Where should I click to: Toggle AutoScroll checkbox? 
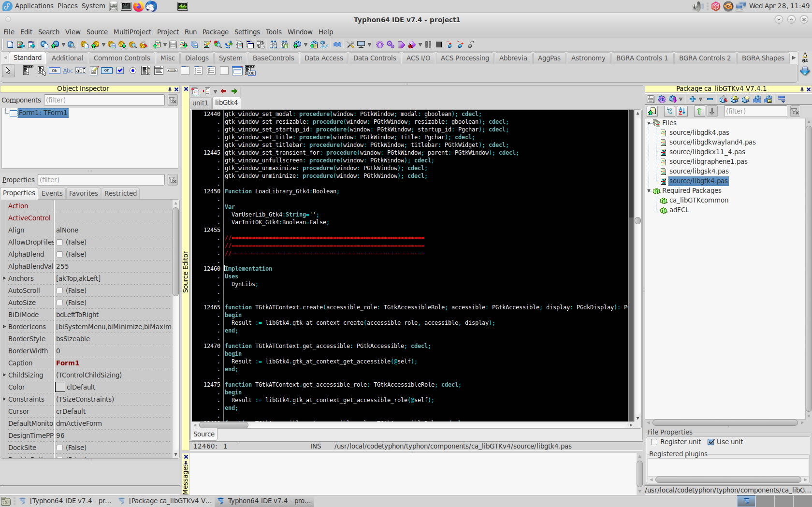(60, 290)
